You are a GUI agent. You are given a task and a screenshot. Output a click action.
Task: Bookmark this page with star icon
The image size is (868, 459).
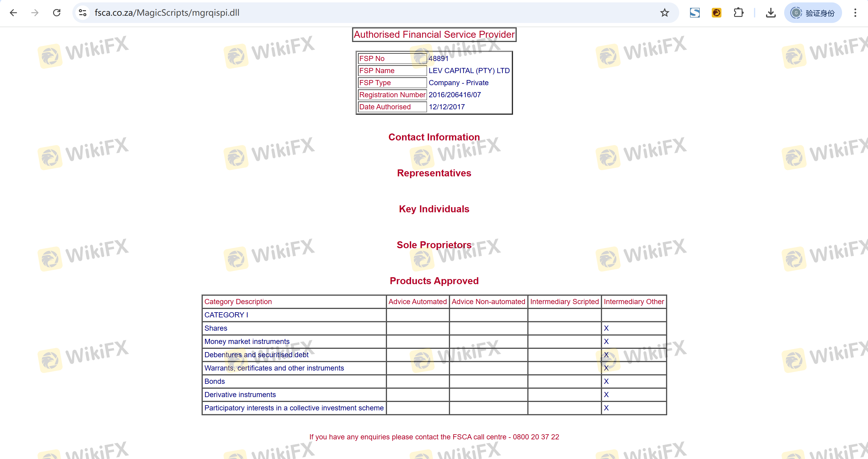664,13
